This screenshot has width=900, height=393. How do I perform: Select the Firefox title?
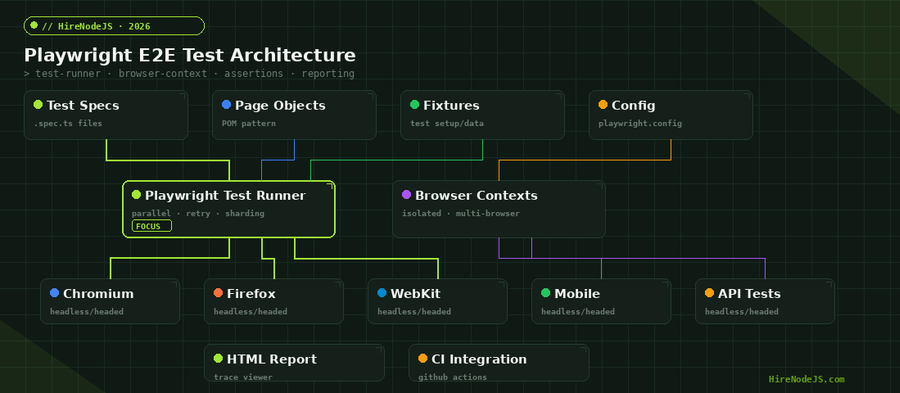(x=251, y=294)
